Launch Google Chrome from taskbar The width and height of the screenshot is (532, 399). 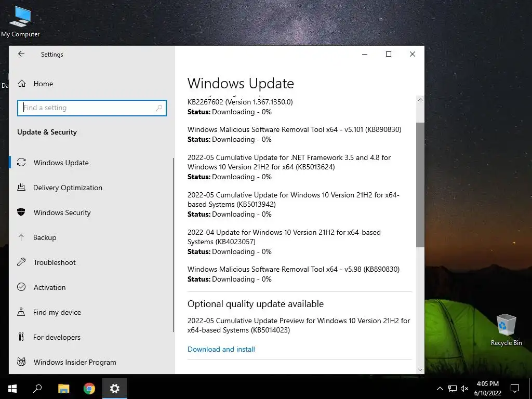pos(89,389)
